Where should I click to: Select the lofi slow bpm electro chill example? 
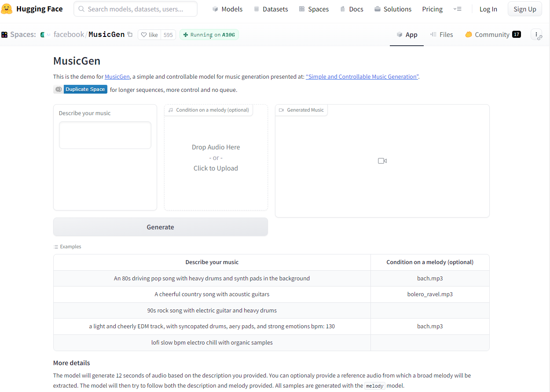(212, 342)
